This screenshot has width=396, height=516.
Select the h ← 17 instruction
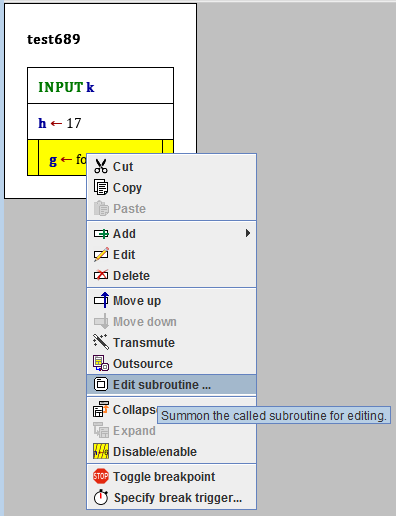tap(100, 122)
